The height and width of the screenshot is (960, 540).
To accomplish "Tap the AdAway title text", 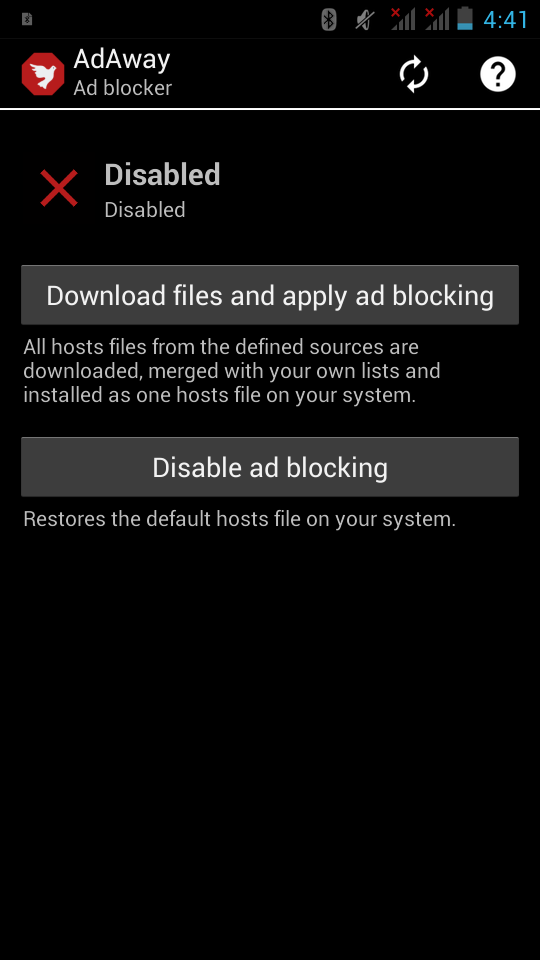I will (122, 59).
